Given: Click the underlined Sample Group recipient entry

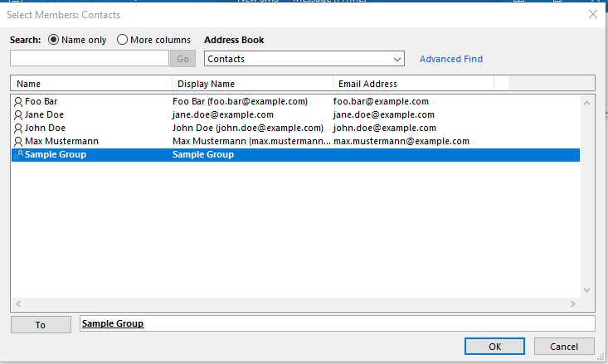Looking at the screenshot, I should coord(113,323).
